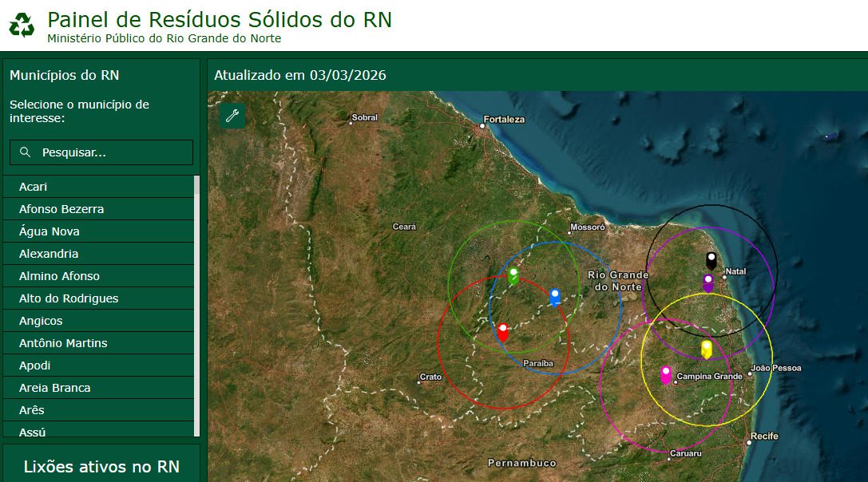
Task: Open the wrench tool on the map
Action: pos(232,115)
